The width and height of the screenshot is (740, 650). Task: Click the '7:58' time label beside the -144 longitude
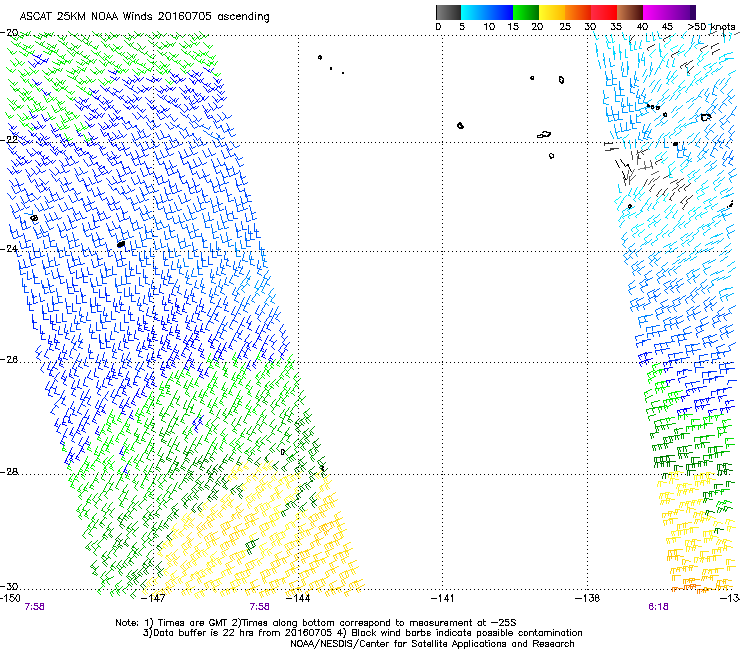[260, 607]
